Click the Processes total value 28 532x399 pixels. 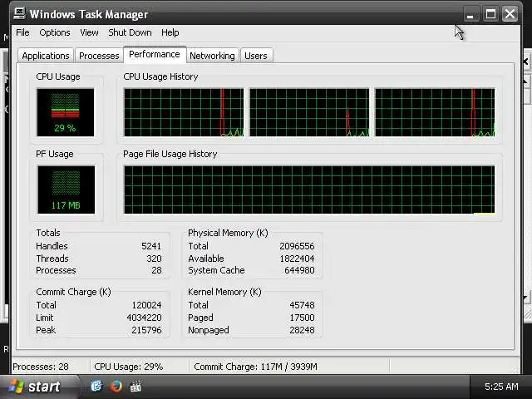click(156, 270)
